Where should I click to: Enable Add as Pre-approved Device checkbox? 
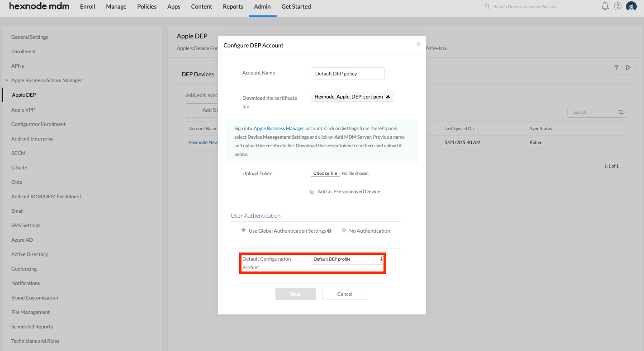coord(312,192)
